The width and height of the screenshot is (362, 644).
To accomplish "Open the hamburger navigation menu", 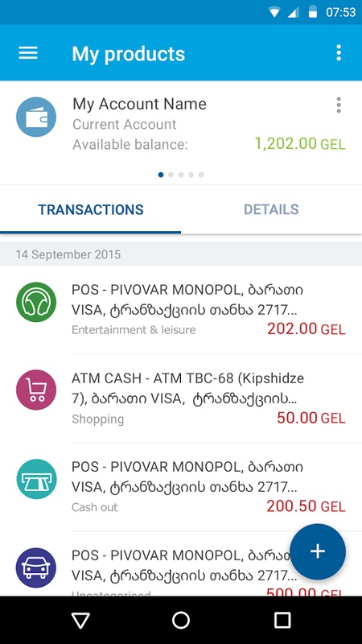I will pyautogui.click(x=28, y=53).
